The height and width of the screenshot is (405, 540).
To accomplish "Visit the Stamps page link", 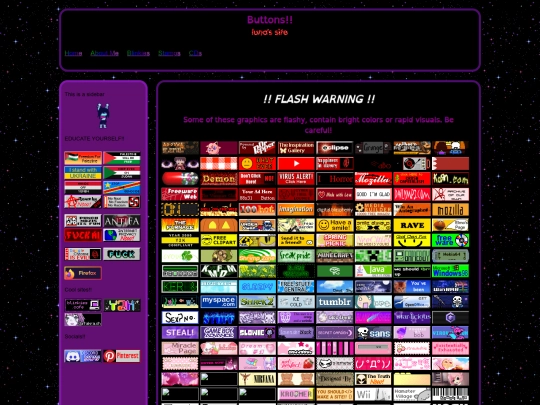I will pos(169,53).
